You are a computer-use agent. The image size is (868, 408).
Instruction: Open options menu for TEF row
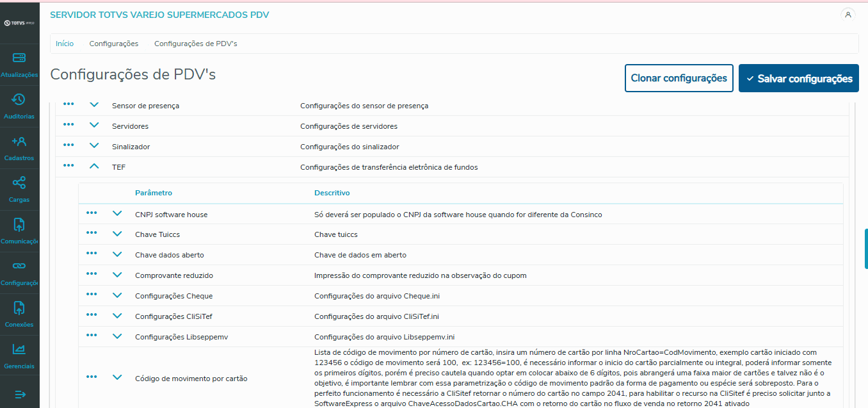coord(68,166)
